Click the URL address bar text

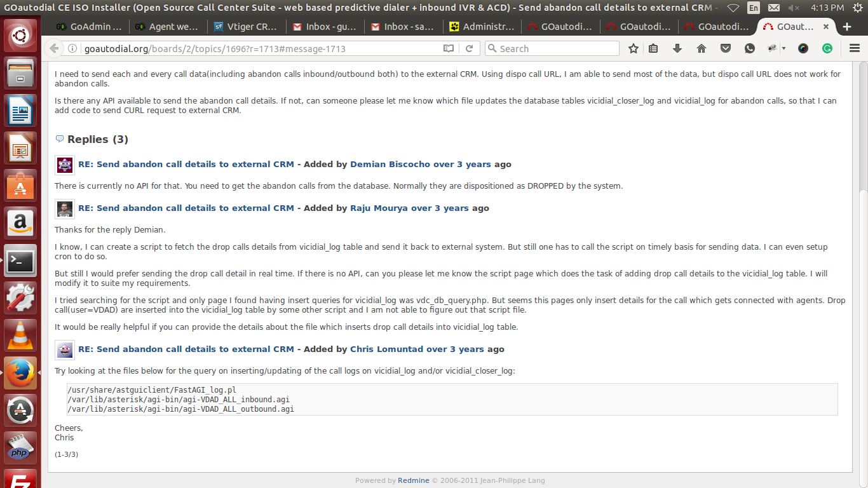tap(215, 49)
